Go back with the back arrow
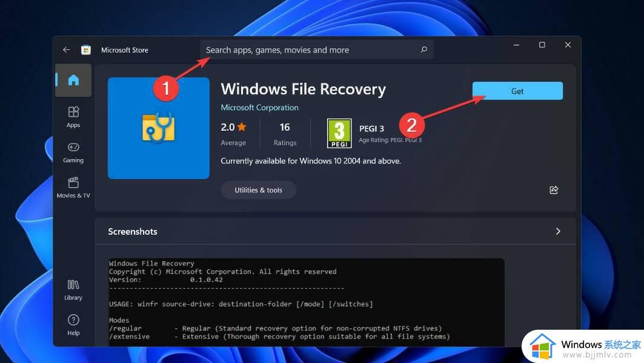The image size is (644, 363). (66, 50)
